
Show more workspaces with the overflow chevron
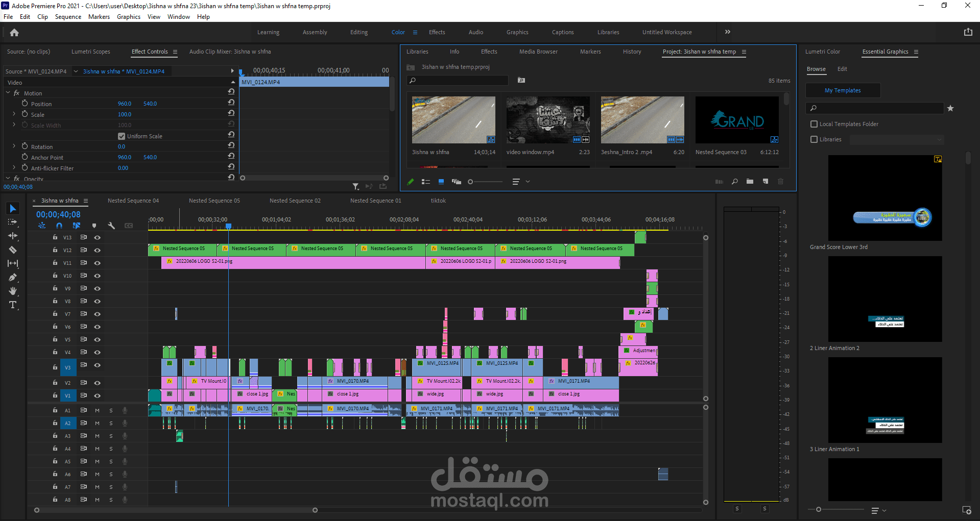pos(727,32)
